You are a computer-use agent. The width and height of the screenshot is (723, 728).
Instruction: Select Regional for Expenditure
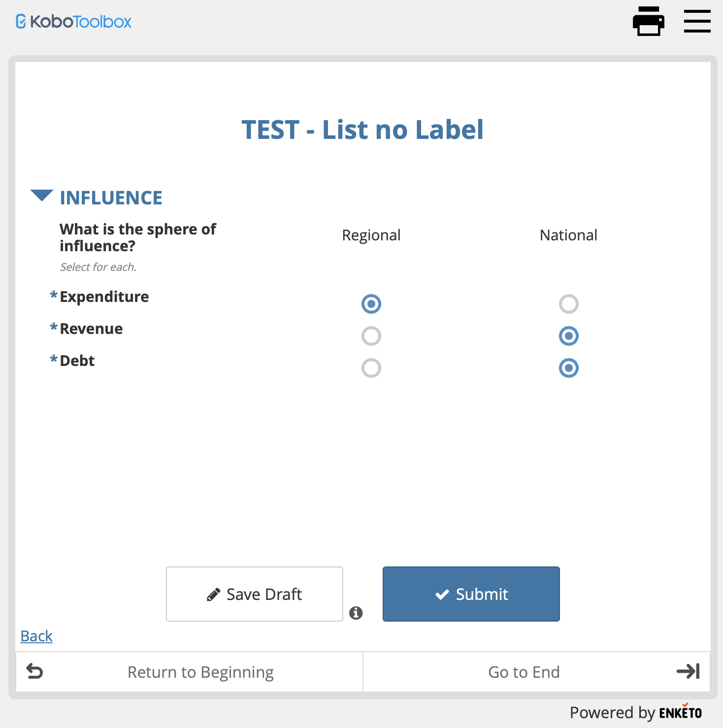pyautogui.click(x=371, y=304)
